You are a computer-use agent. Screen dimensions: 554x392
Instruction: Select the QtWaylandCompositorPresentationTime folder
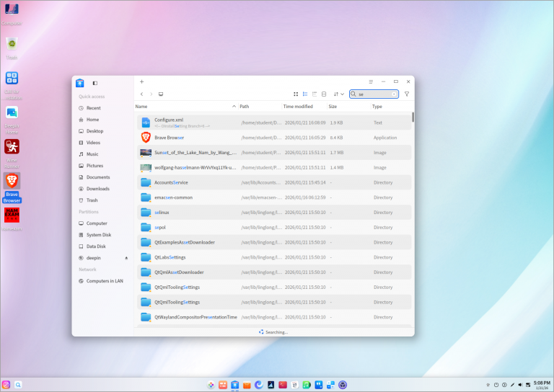(x=274, y=317)
